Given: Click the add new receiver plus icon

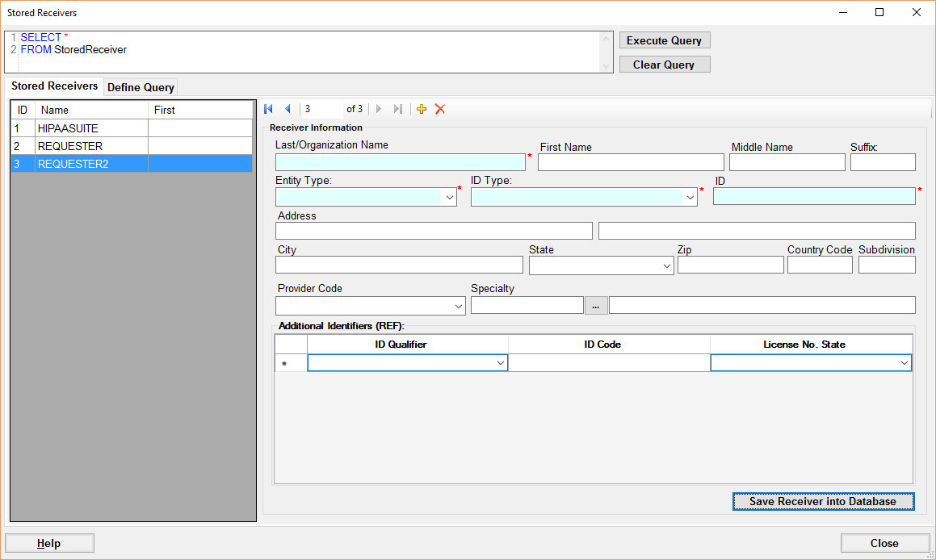Looking at the screenshot, I should (422, 109).
